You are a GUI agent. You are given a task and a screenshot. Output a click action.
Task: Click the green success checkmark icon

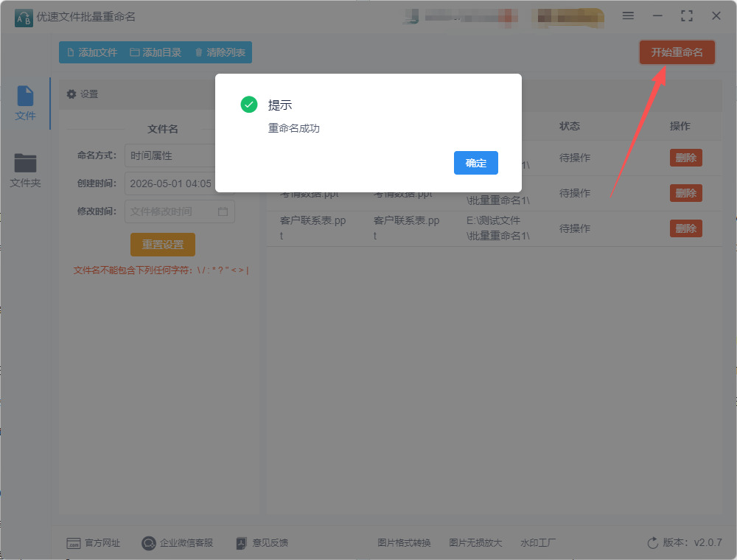pyautogui.click(x=248, y=105)
